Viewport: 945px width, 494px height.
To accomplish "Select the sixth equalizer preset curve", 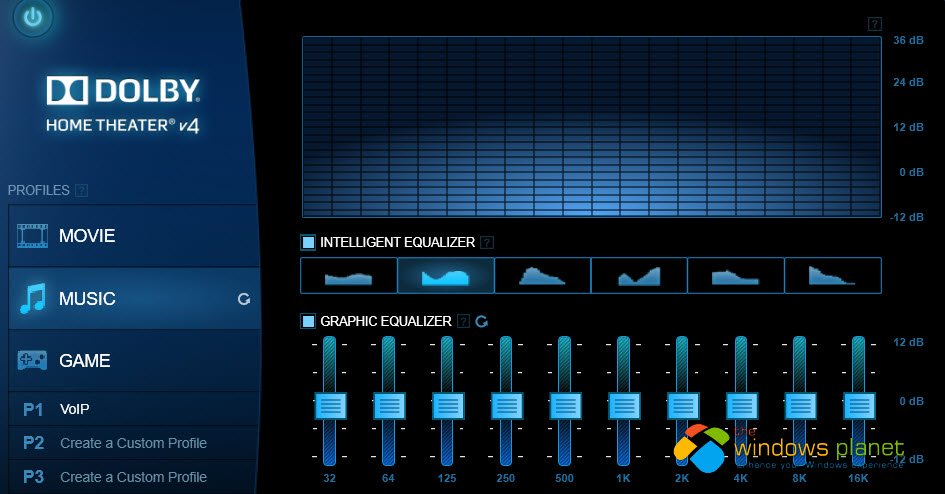I will click(833, 275).
